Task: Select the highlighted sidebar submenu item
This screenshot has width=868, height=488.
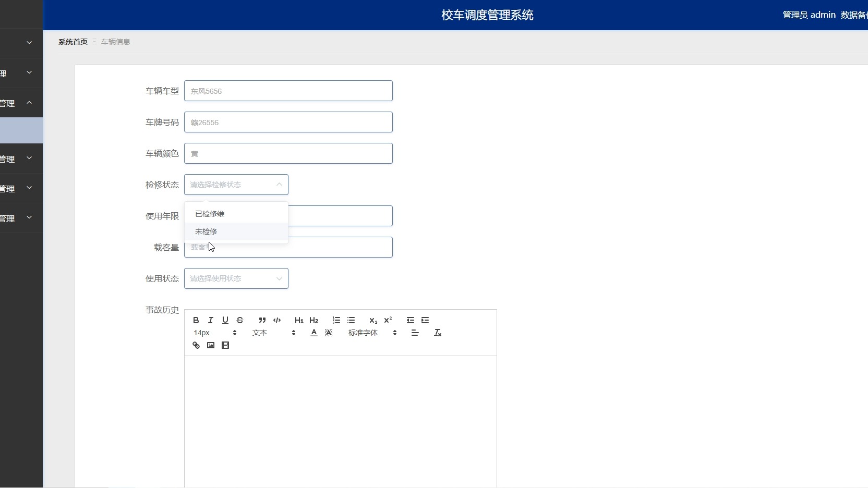Action: pos(21,130)
